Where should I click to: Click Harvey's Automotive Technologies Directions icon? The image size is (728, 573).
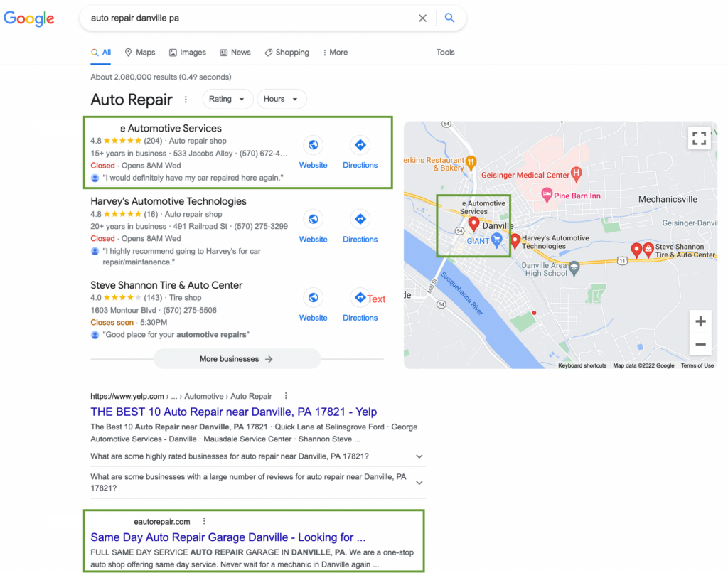pyautogui.click(x=360, y=219)
